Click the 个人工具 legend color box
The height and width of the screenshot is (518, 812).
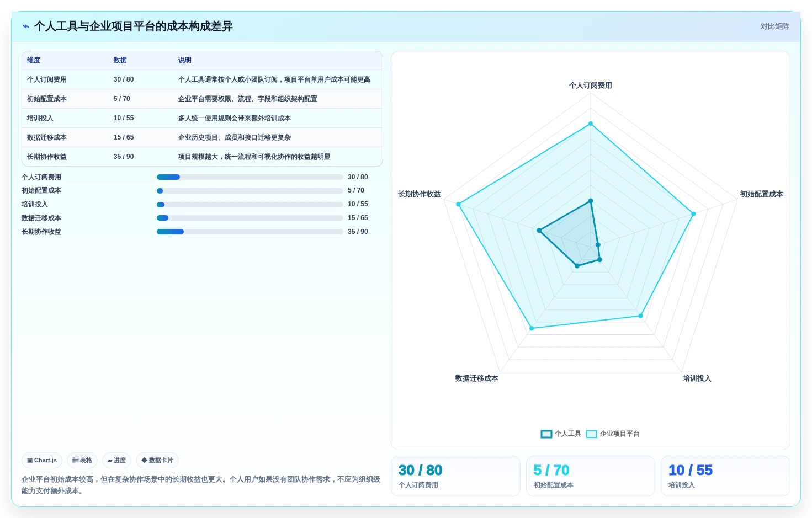click(546, 434)
